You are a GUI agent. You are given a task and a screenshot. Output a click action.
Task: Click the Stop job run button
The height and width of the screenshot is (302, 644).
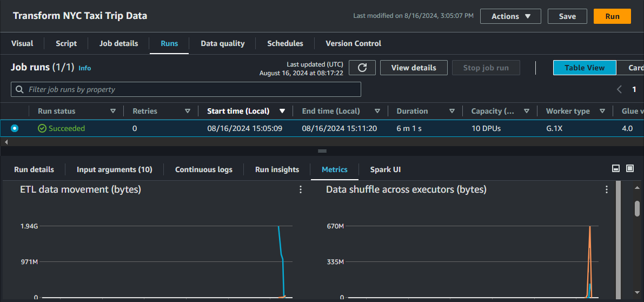[x=486, y=68]
